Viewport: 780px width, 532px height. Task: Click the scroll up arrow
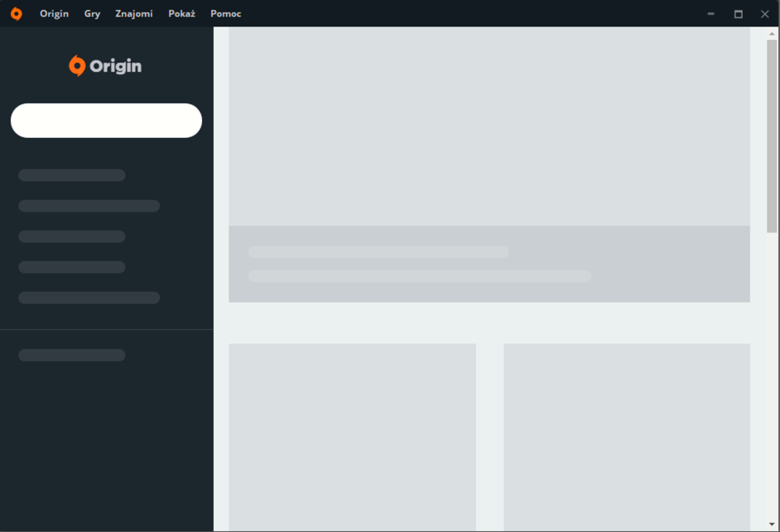[771, 34]
